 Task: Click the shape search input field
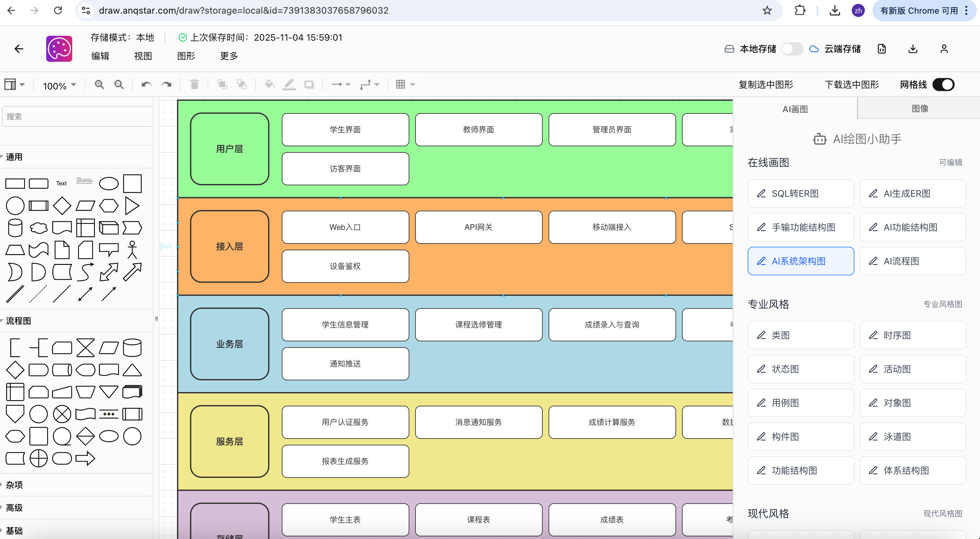(x=78, y=116)
